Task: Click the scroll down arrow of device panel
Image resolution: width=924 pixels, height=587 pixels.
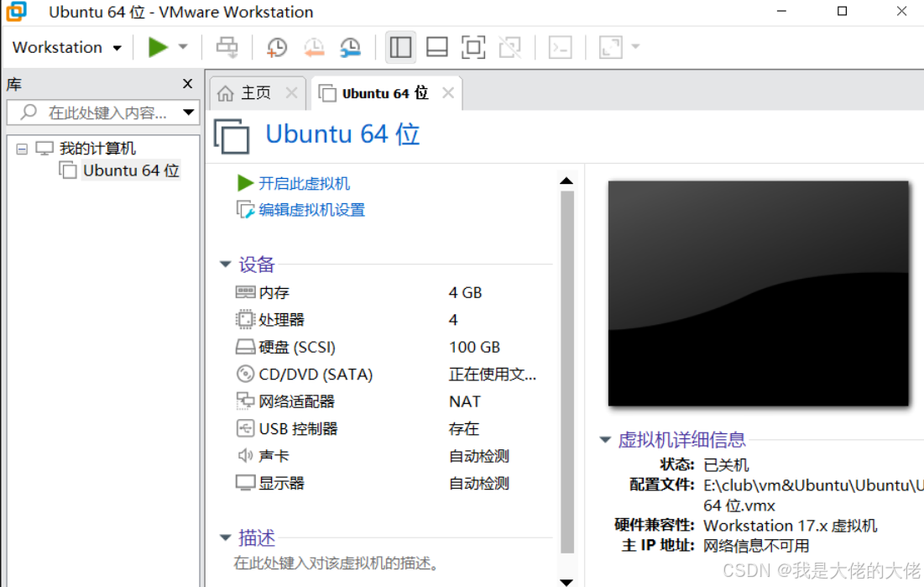Action: (x=566, y=582)
